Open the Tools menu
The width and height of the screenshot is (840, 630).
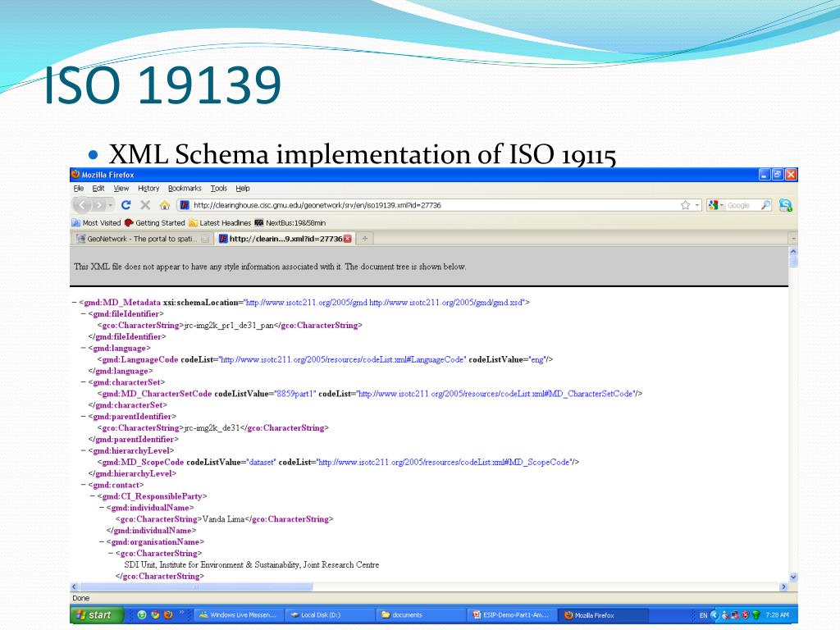218,189
